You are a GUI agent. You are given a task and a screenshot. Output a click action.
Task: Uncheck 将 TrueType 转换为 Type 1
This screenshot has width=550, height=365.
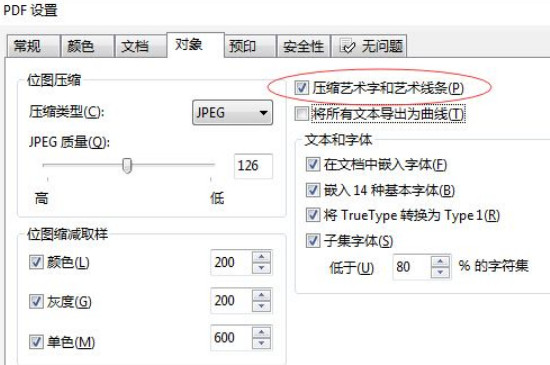[x=313, y=215]
